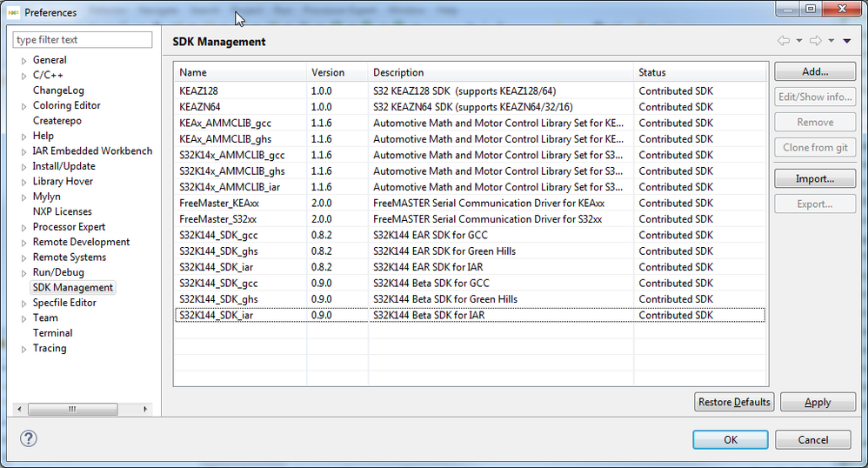
Task: Focus the type filter text field
Action: point(83,40)
